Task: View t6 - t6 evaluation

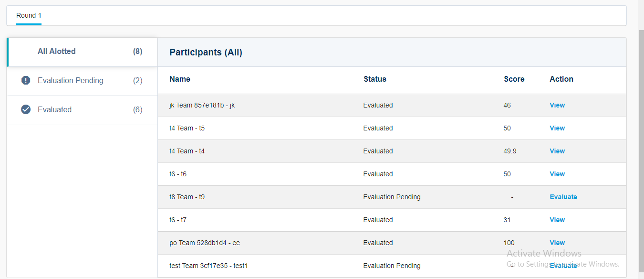Action: coord(557,174)
